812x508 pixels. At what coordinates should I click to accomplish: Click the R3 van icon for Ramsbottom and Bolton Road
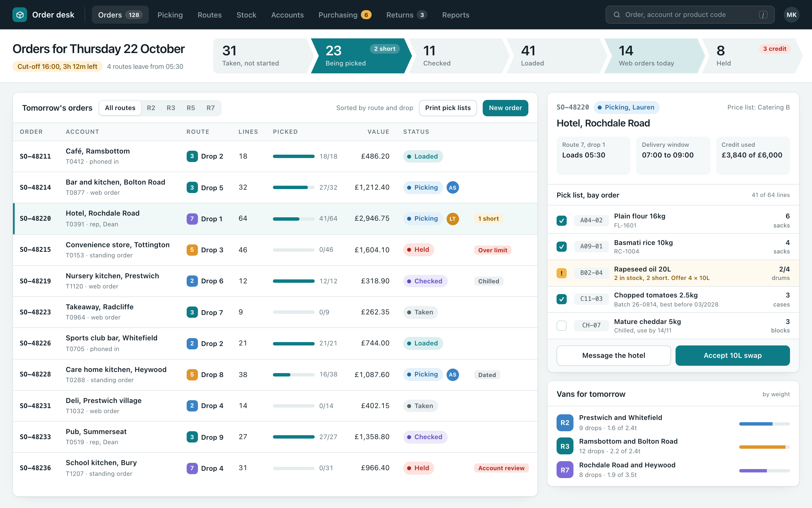tap(565, 446)
